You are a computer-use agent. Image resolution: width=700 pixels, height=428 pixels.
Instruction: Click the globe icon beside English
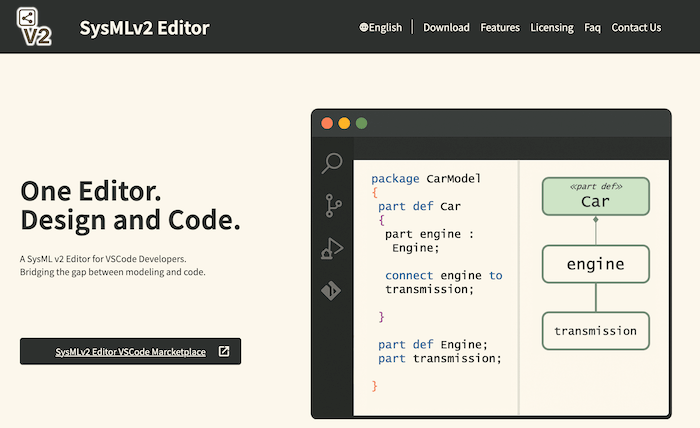coord(363,27)
